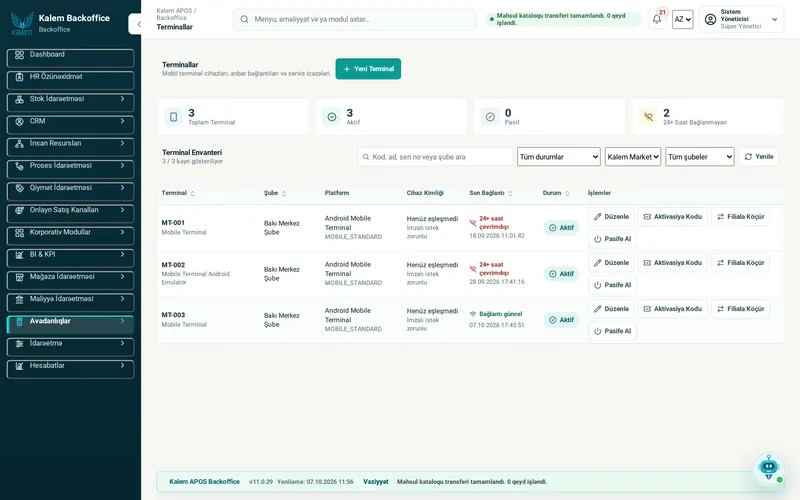800x500 pixels.
Task: Click the MT-003 terminal name
Action: tap(173, 315)
